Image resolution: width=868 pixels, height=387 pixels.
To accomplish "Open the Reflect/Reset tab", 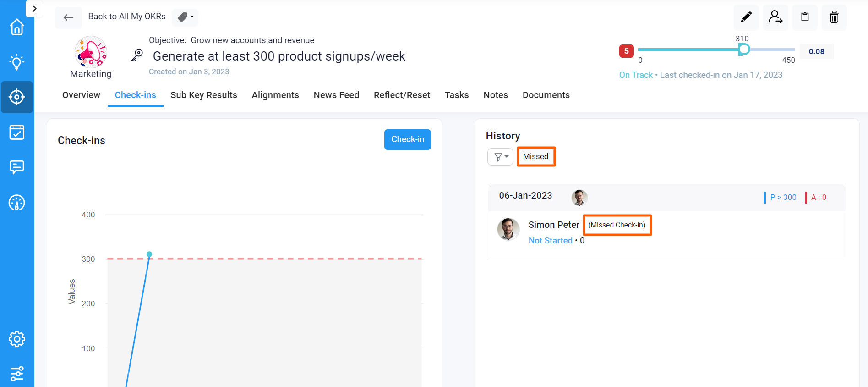I will click(x=402, y=95).
